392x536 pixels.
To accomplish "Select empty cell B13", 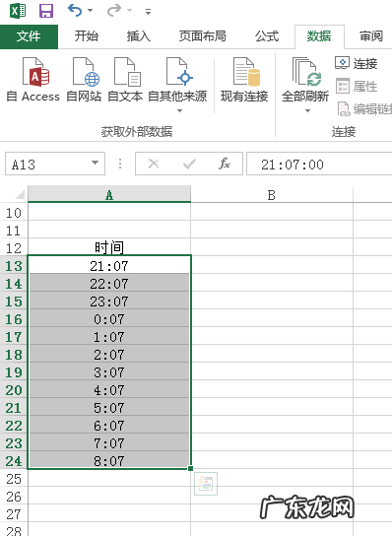I will tap(272, 265).
